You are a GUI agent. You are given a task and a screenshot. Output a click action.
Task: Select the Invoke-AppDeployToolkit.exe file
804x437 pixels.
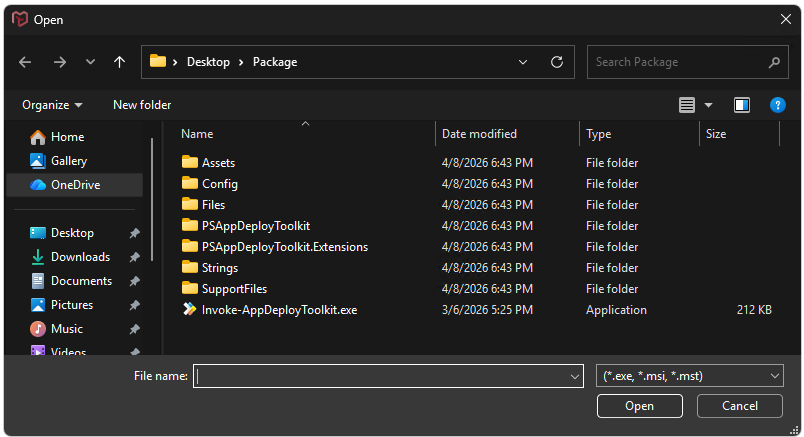279,310
